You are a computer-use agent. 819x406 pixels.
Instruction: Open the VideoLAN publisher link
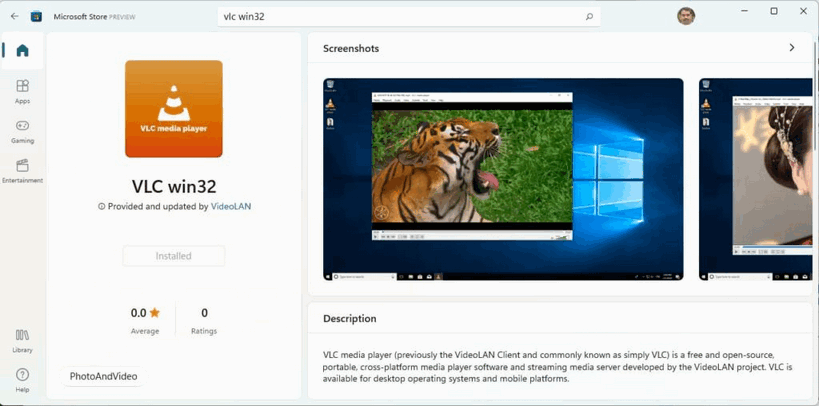(x=231, y=206)
